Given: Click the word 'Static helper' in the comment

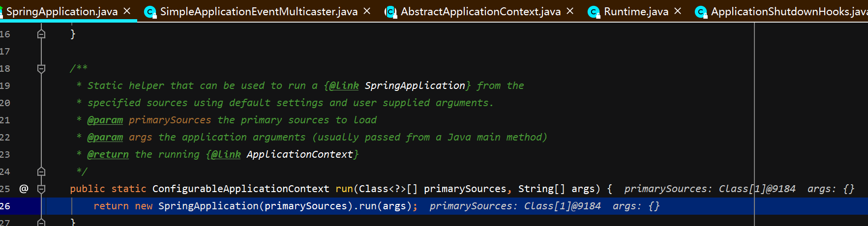Looking at the screenshot, I should (x=125, y=85).
